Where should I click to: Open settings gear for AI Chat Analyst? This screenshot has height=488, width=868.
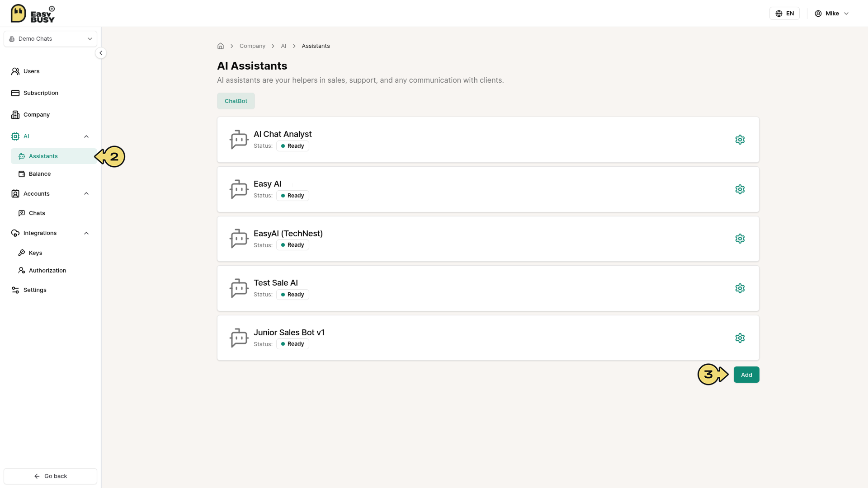pyautogui.click(x=740, y=140)
